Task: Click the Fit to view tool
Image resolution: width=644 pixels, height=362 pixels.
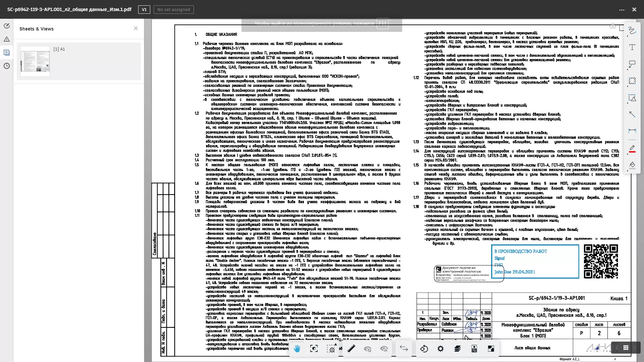Action: point(314,349)
